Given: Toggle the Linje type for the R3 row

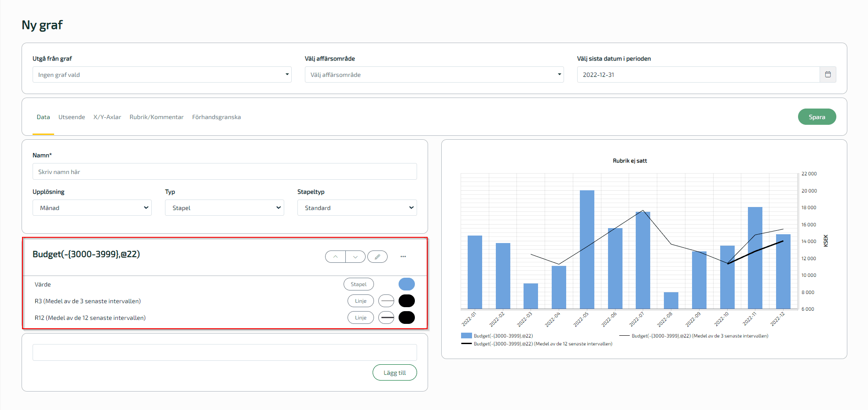Looking at the screenshot, I should pos(361,301).
